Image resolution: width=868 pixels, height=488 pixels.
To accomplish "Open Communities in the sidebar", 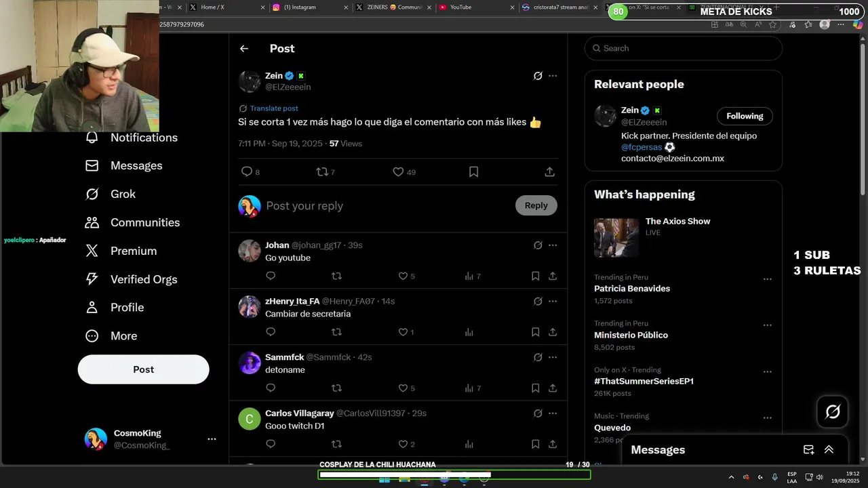I will 132,223.
